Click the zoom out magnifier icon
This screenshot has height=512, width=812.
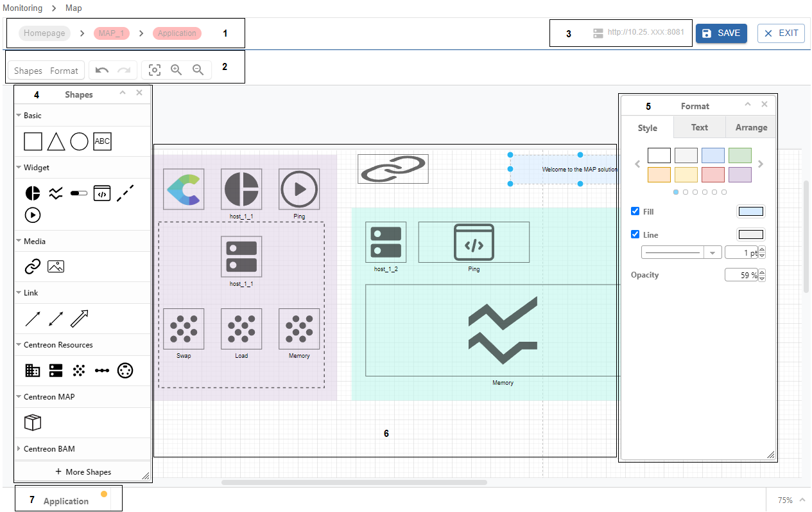pyautogui.click(x=198, y=70)
